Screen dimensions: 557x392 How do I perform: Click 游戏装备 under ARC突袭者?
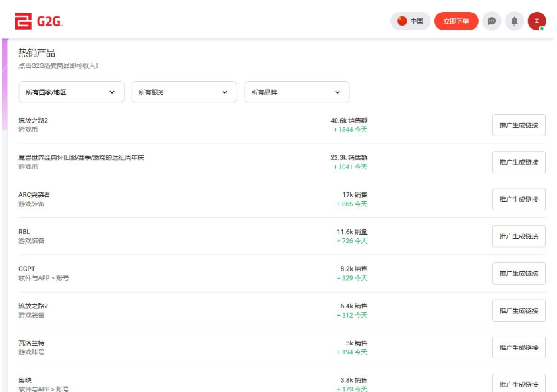(x=31, y=204)
